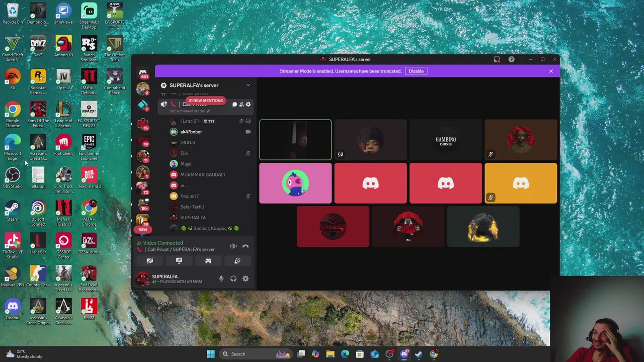Open Windows Start menu
Screen dimensions: 644x362
[211, 354]
